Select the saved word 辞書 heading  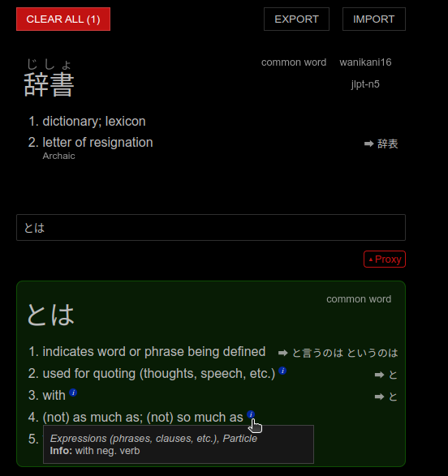coord(49,84)
